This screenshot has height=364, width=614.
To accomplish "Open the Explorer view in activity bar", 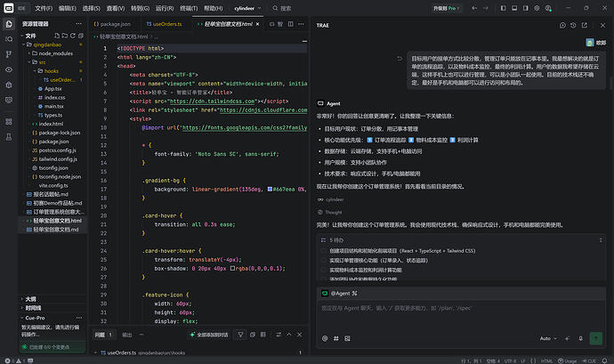I will (9, 24).
